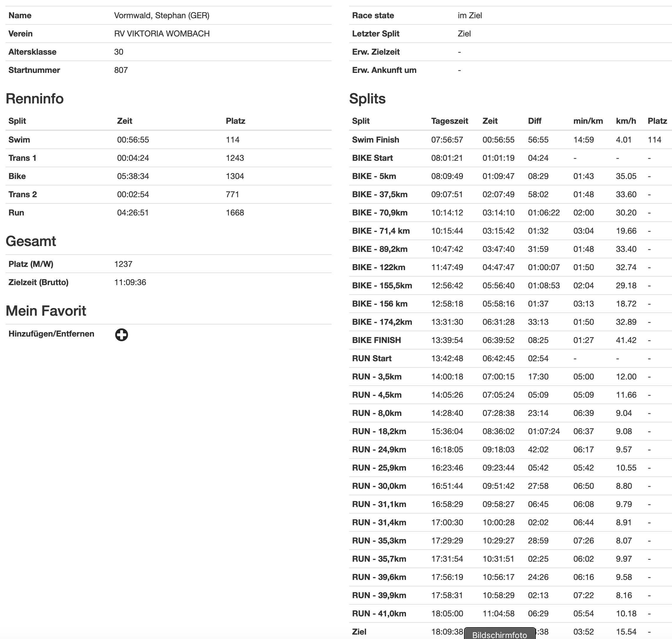Click the Mein Favorit heading
Screen dimensions: 672x639
pyautogui.click(x=46, y=311)
